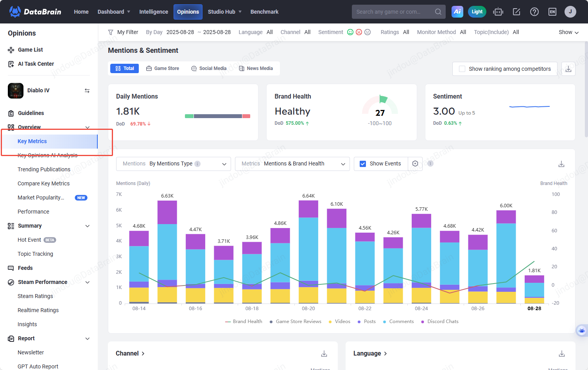
Task: Toggle Discord Chats series in legend
Action: pos(440,322)
